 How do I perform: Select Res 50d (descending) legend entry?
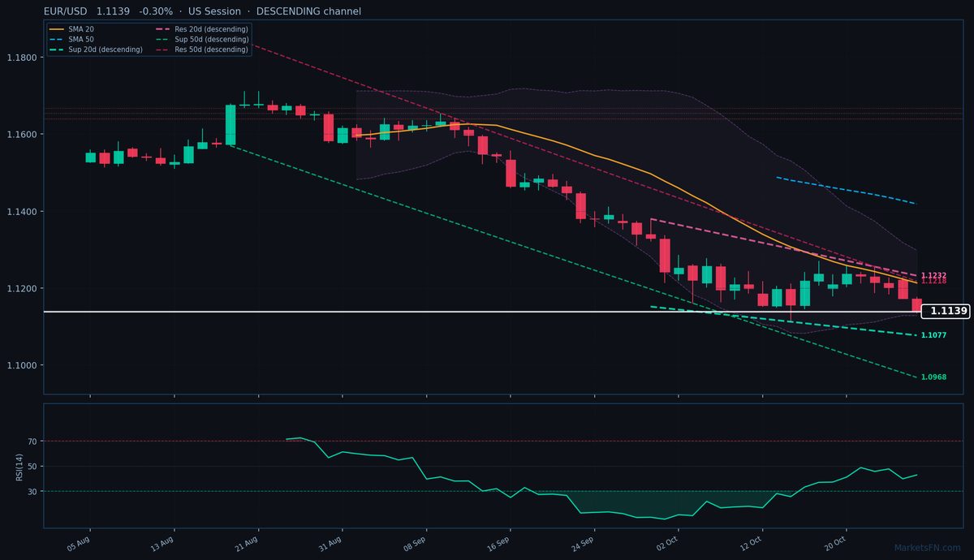(x=201, y=50)
